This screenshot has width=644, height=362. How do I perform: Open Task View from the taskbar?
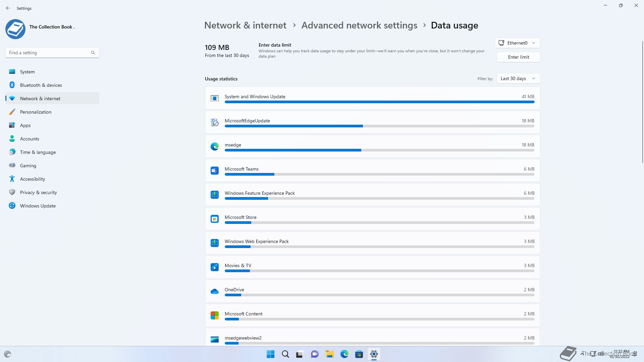tap(300, 354)
